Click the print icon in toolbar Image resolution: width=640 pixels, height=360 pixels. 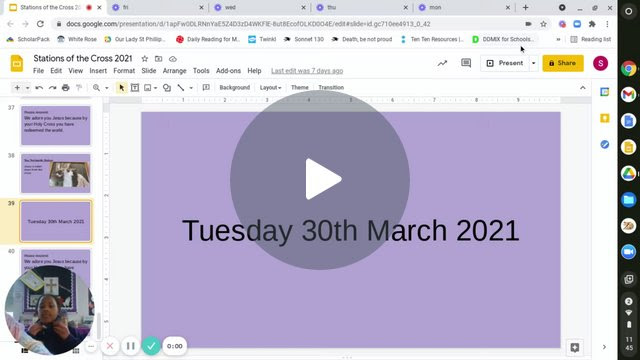(65, 87)
